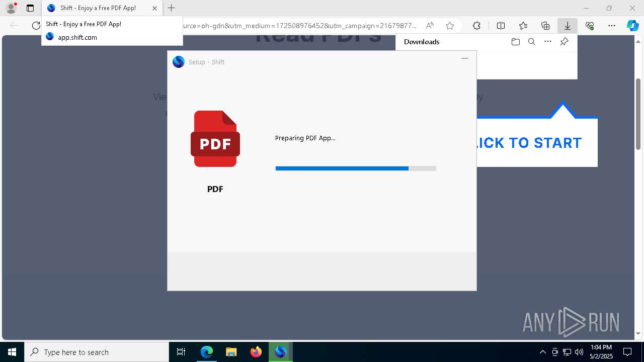This screenshot has height=362, width=644.
Task: Select the Shift - Enjoy a Free PDF App tab
Action: pos(102,8)
